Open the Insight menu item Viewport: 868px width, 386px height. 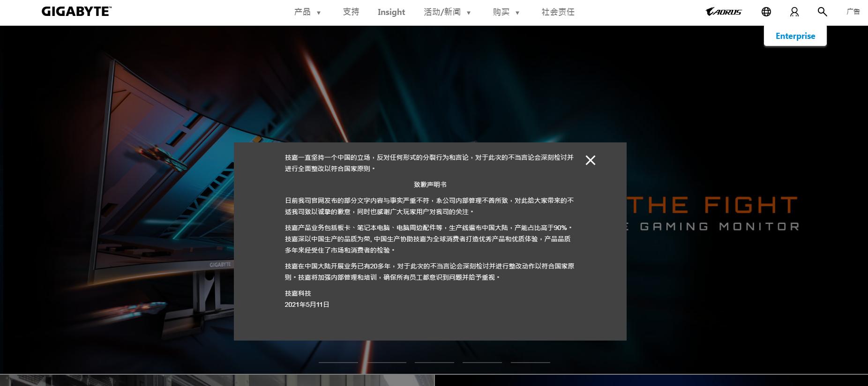pyautogui.click(x=391, y=12)
